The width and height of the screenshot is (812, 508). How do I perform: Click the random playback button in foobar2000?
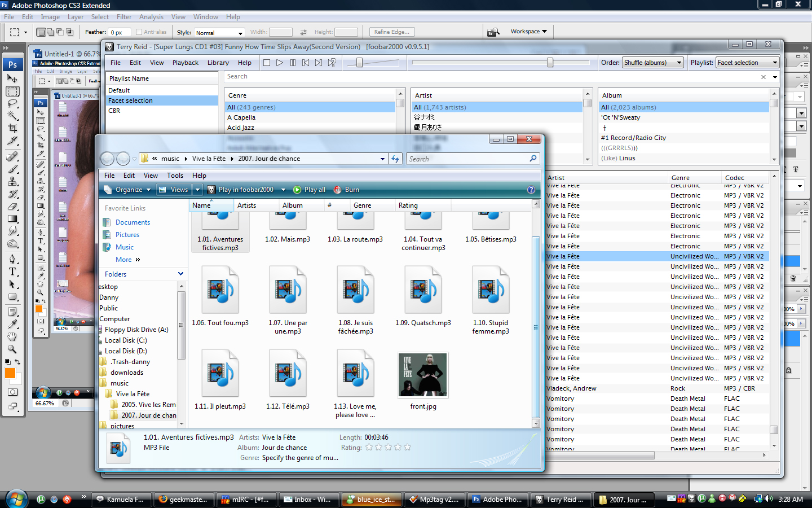point(332,63)
